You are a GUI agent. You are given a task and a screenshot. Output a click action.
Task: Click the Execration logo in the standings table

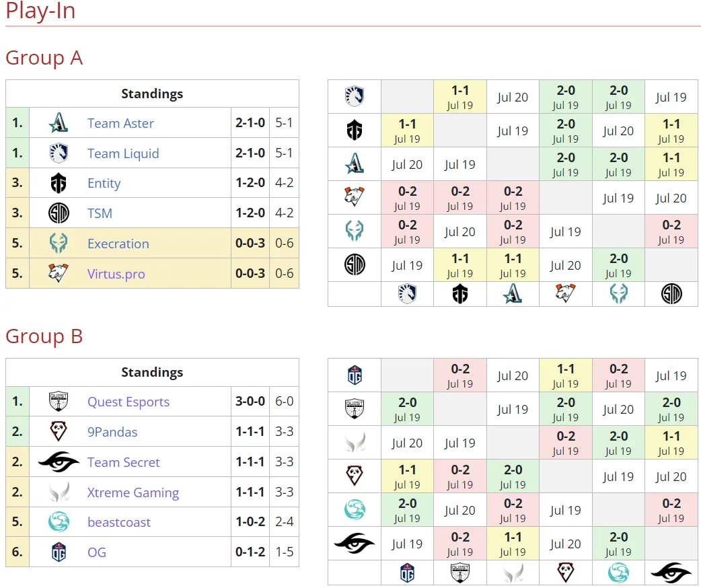(59, 244)
